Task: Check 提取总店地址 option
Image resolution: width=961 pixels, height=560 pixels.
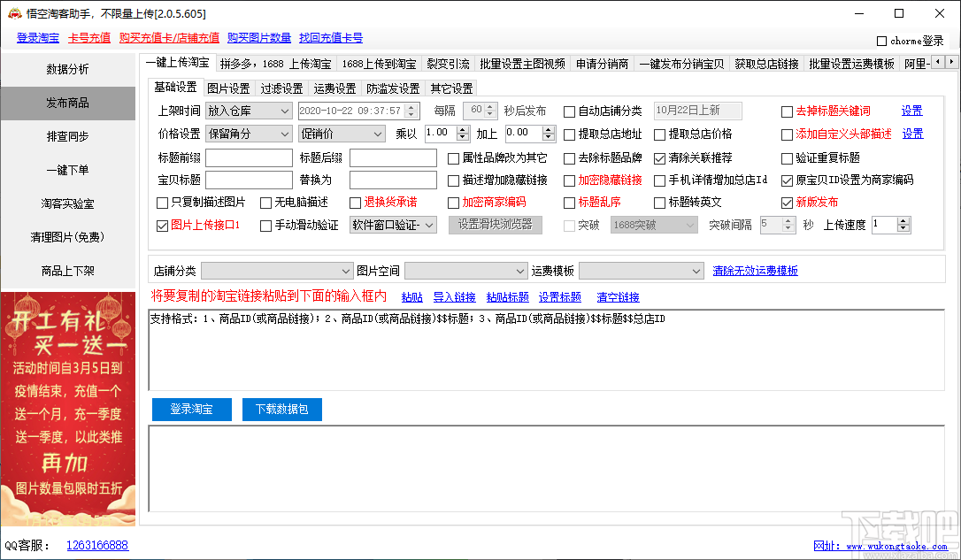Action: click(569, 134)
